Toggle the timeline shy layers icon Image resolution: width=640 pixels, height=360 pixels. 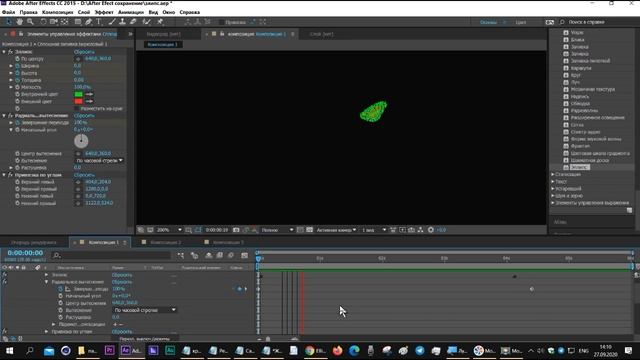coord(209,256)
